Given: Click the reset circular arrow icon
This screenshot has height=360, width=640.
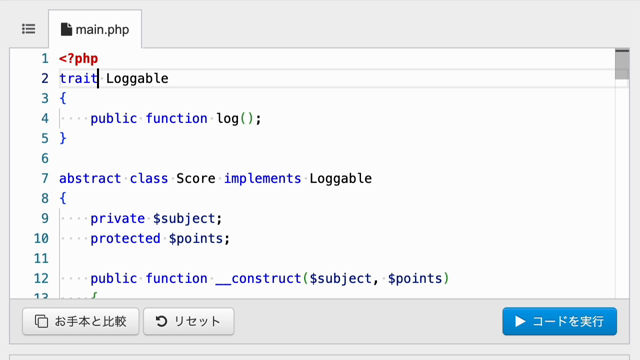Looking at the screenshot, I should click(161, 321).
